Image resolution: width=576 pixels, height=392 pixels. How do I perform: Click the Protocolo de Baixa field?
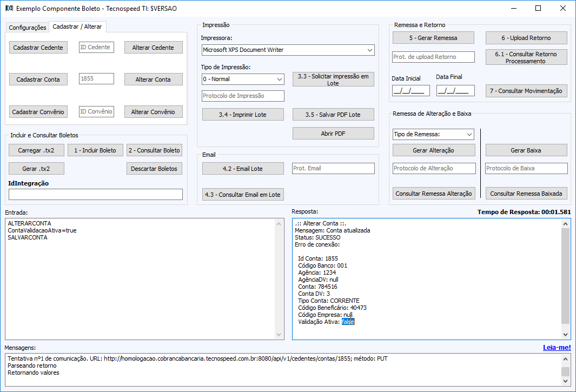click(526, 168)
